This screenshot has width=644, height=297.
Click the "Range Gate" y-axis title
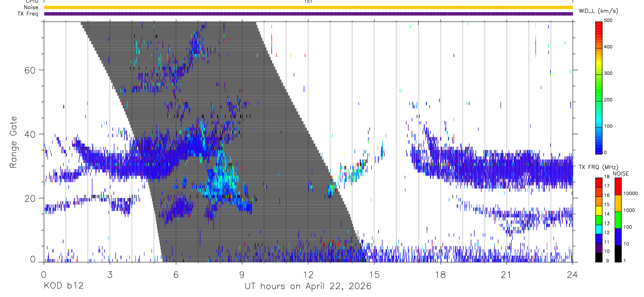(x=14, y=141)
